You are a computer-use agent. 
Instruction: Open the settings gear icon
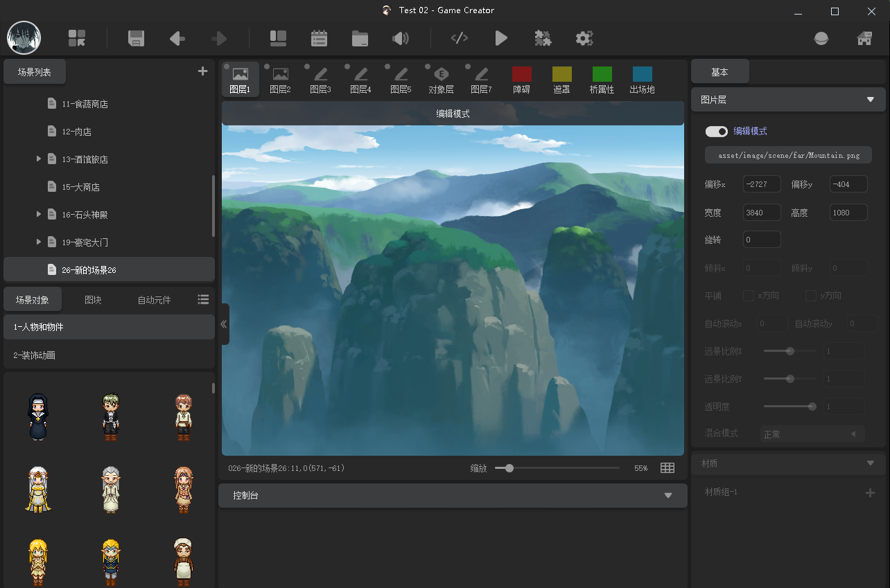(x=584, y=38)
